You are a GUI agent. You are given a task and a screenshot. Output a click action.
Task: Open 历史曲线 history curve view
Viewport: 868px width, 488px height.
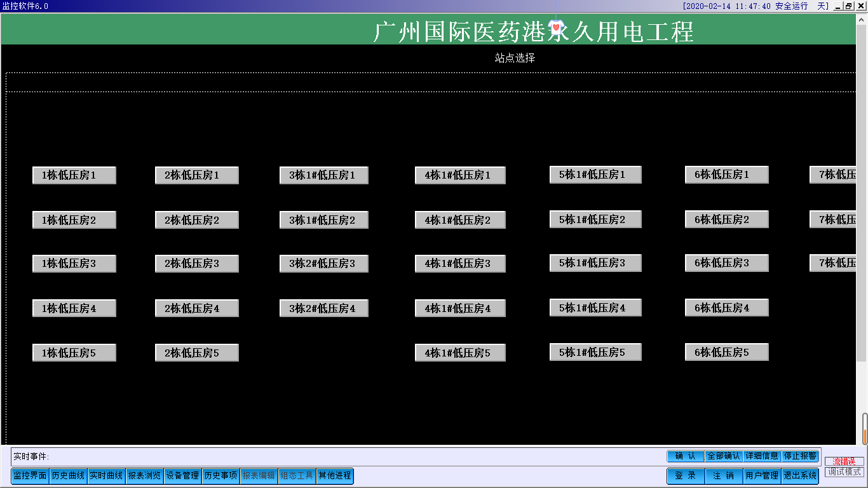pyautogui.click(x=69, y=476)
